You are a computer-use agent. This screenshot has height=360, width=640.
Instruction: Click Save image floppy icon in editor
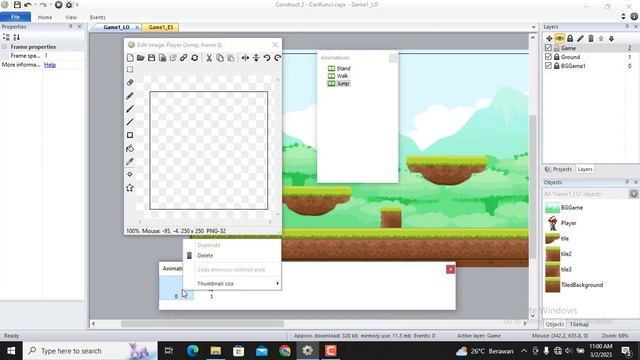(x=151, y=58)
